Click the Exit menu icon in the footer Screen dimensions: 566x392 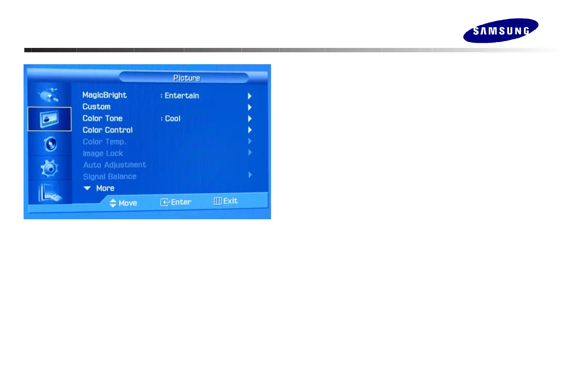coord(218,201)
